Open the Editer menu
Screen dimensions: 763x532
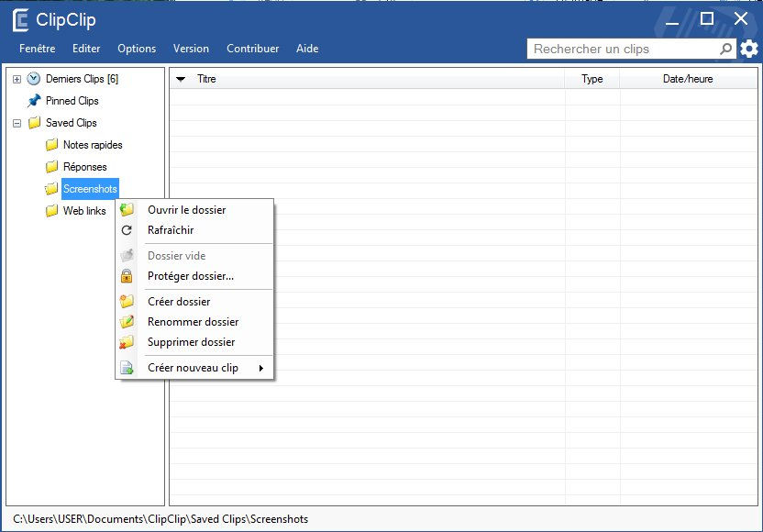(x=86, y=49)
